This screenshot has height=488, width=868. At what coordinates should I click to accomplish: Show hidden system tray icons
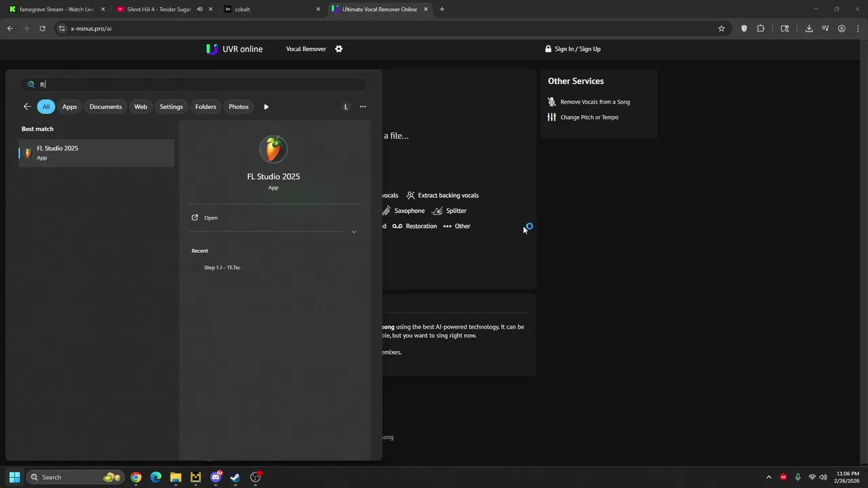click(x=768, y=477)
